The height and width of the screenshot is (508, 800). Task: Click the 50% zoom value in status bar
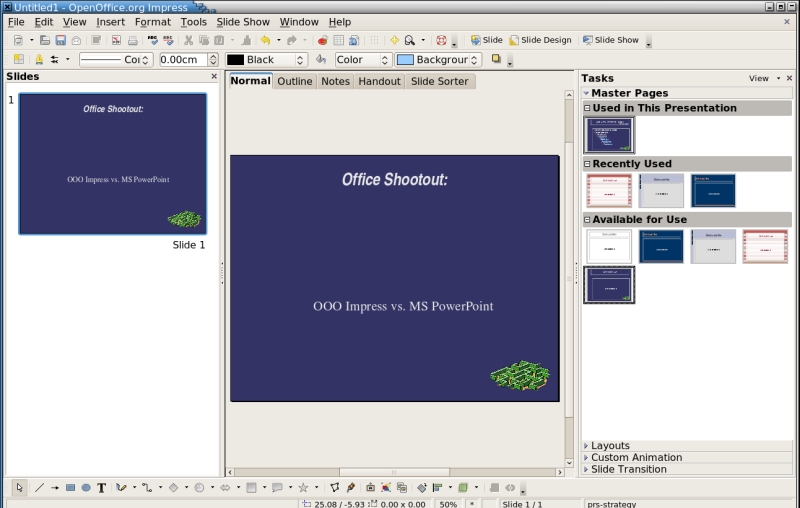click(x=448, y=504)
